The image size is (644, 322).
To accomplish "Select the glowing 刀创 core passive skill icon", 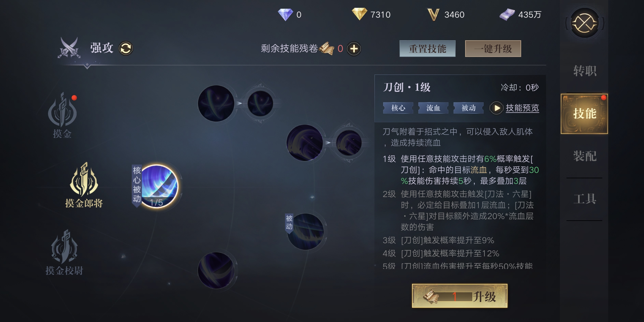I will [x=159, y=186].
